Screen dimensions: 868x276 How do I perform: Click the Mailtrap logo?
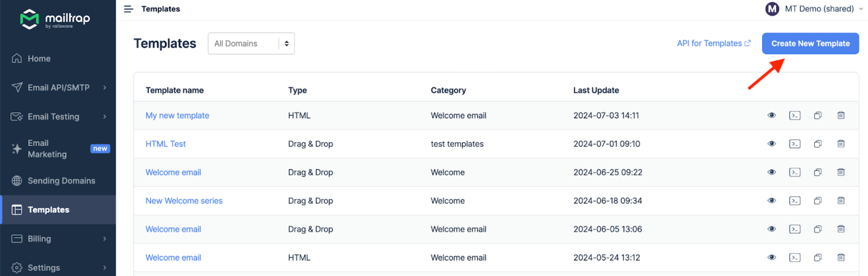point(55,19)
